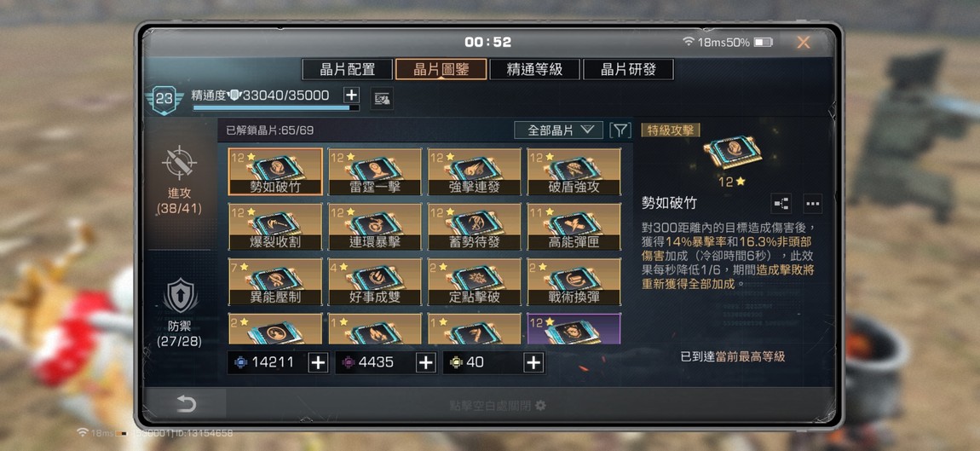Select the 好事成雙 chip card

click(x=374, y=281)
